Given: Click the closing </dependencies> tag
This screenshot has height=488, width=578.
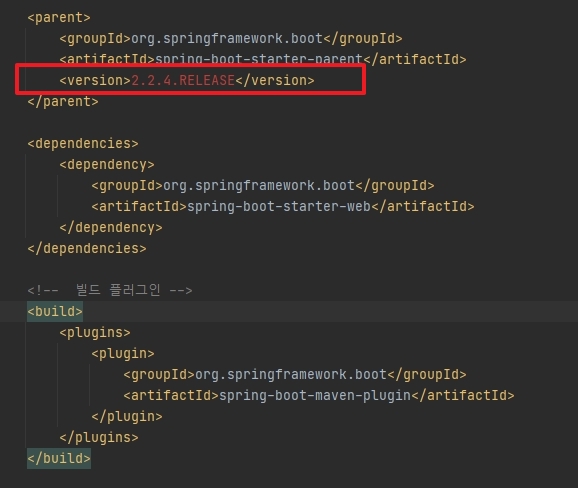Looking at the screenshot, I should click(87, 248).
